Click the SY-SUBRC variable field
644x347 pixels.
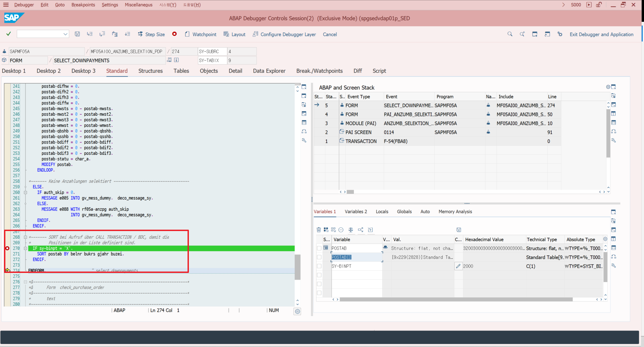pyautogui.click(x=212, y=51)
